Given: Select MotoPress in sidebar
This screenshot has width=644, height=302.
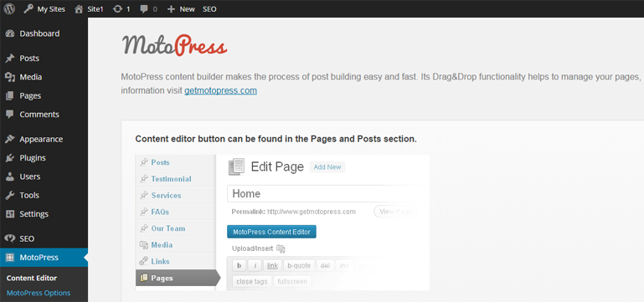Looking at the screenshot, I should point(44,258).
